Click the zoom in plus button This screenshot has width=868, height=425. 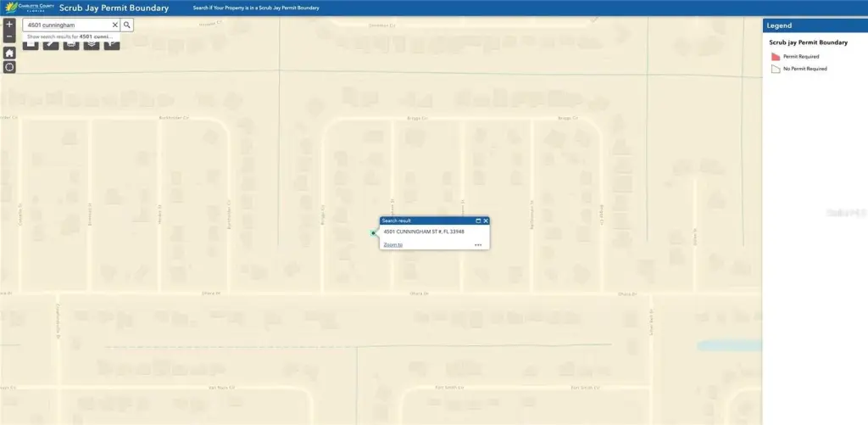9,25
